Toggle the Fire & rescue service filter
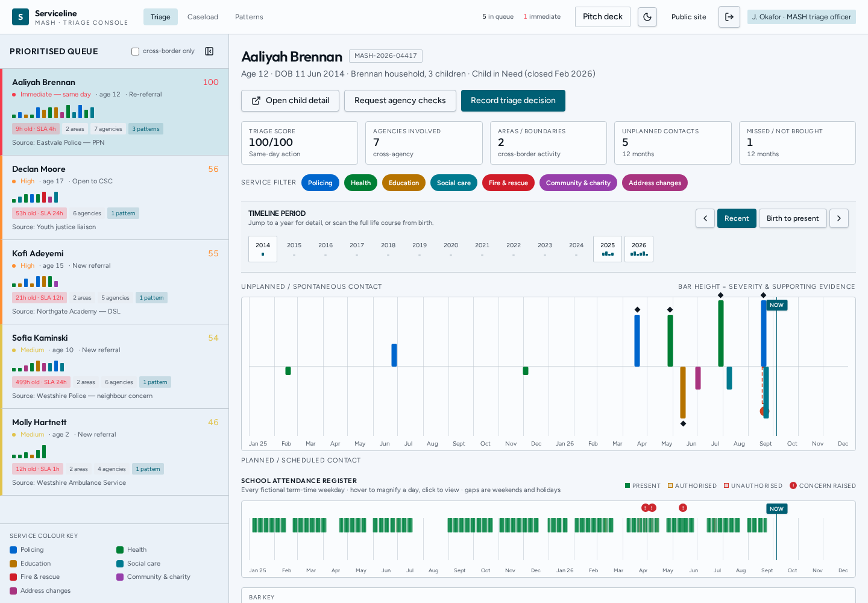This screenshot has width=868, height=603. pos(508,183)
